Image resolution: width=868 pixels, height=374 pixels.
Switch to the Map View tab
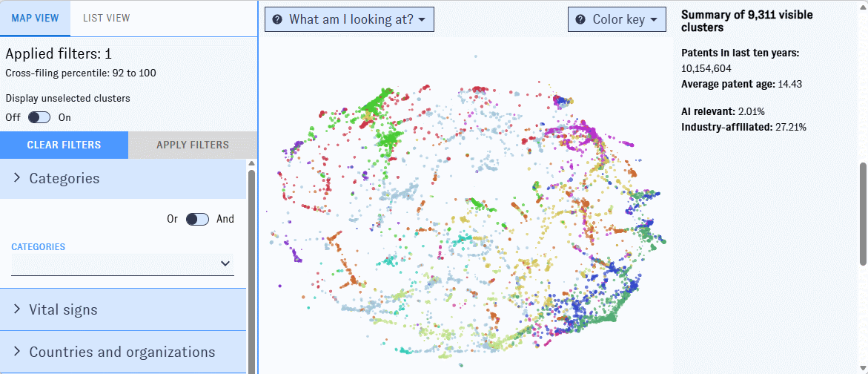coord(36,18)
